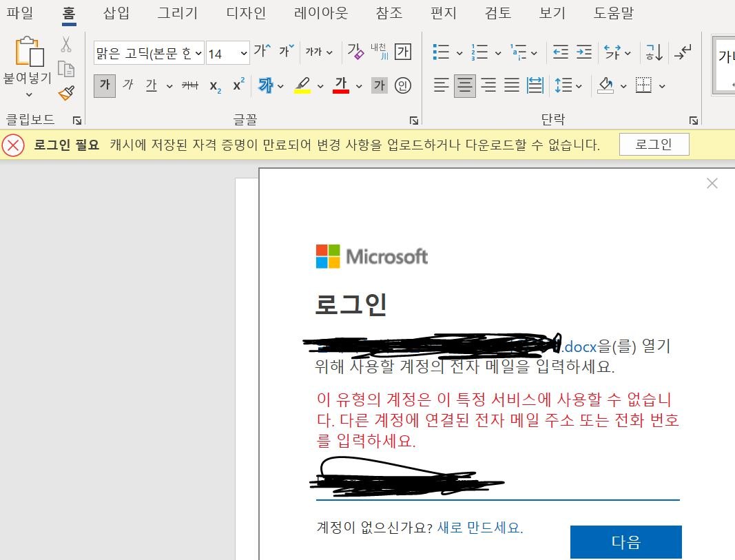This screenshot has width=735, height=560.
Task: Open underline style dropdown arrow
Action: coord(169,86)
